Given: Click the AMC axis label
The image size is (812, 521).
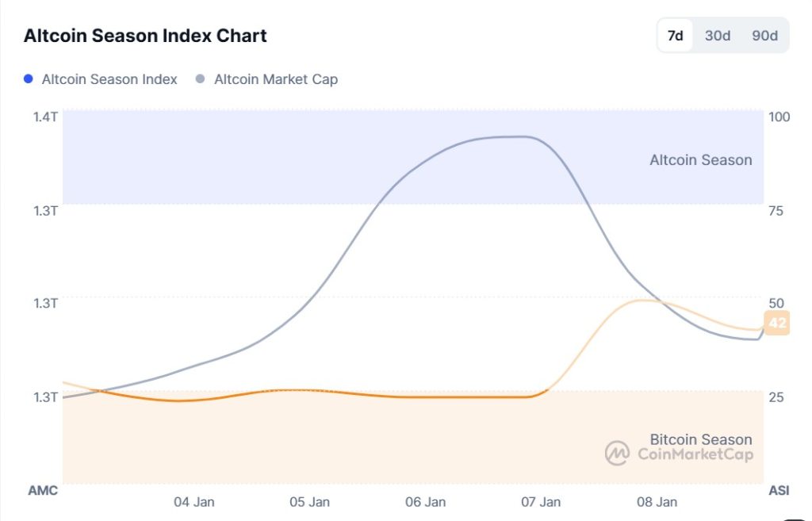Looking at the screenshot, I should (44, 490).
